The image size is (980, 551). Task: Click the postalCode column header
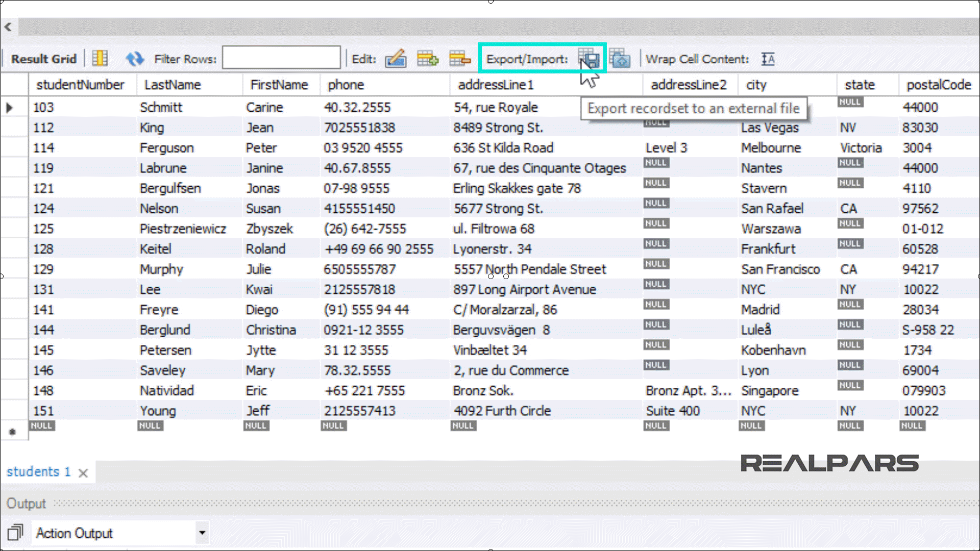pyautogui.click(x=938, y=85)
